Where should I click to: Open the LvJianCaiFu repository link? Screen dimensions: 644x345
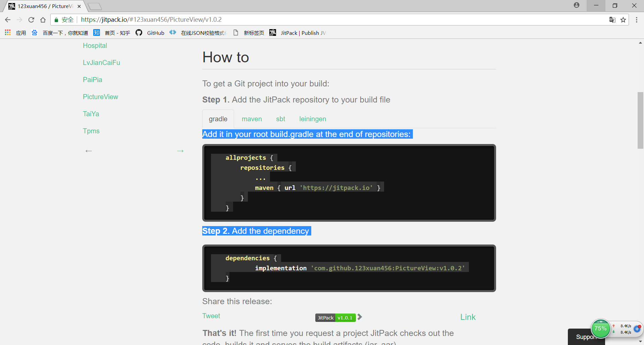101,63
